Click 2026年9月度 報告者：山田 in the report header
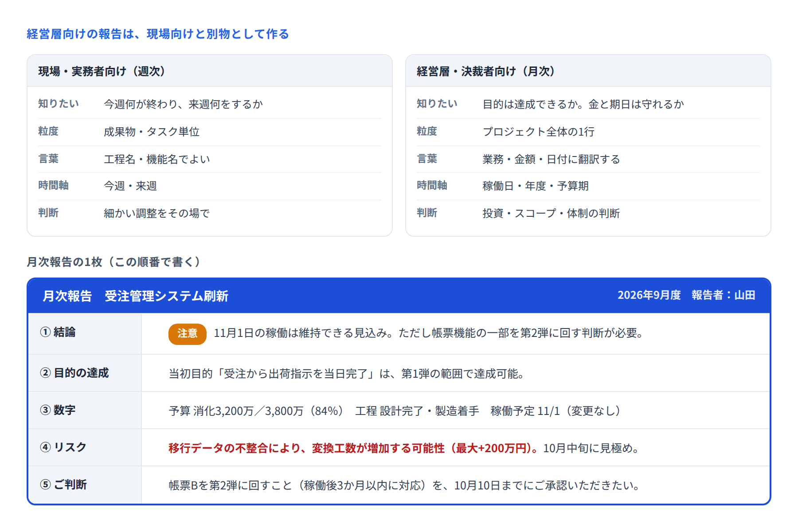 (686, 295)
